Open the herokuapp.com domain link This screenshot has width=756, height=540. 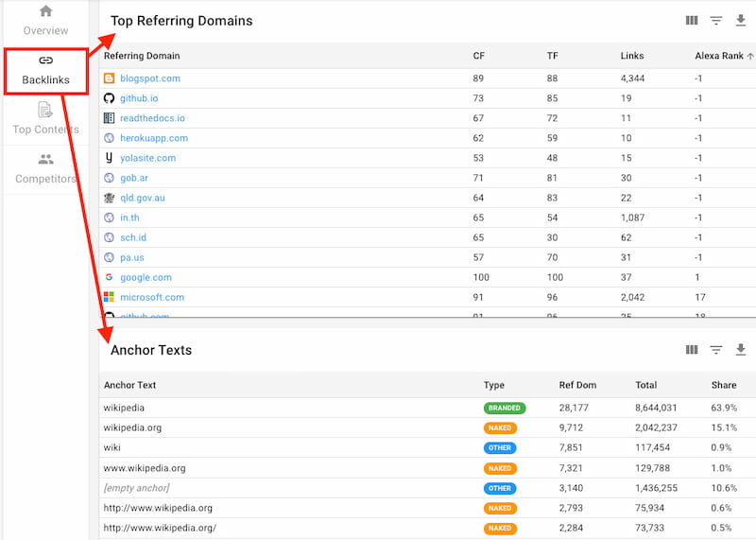tap(154, 138)
